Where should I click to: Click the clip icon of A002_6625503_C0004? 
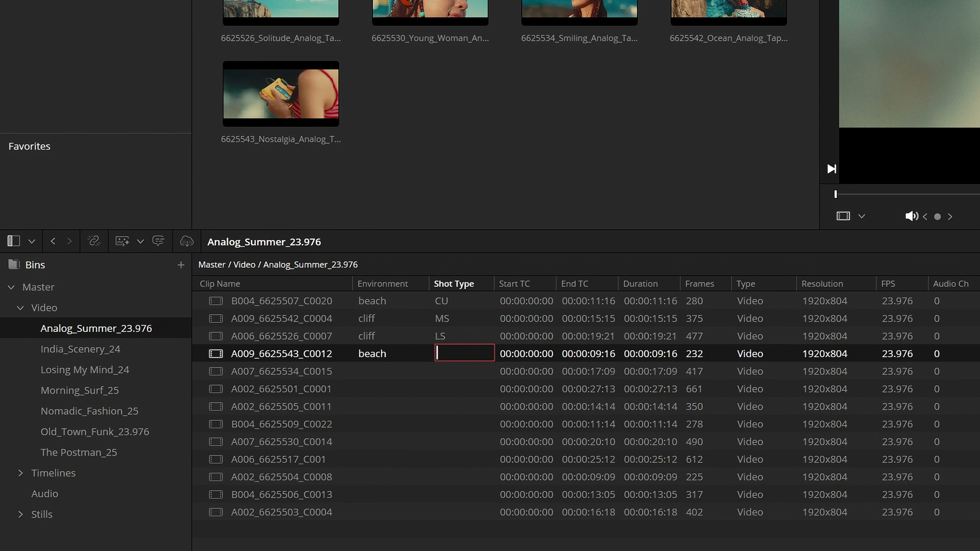[x=216, y=512]
